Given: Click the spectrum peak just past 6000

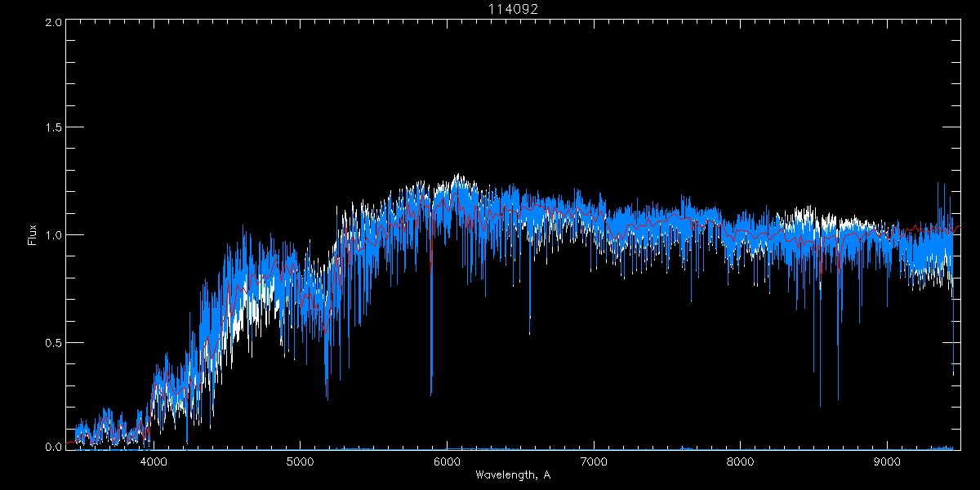Looking at the screenshot, I should pos(458,175).
